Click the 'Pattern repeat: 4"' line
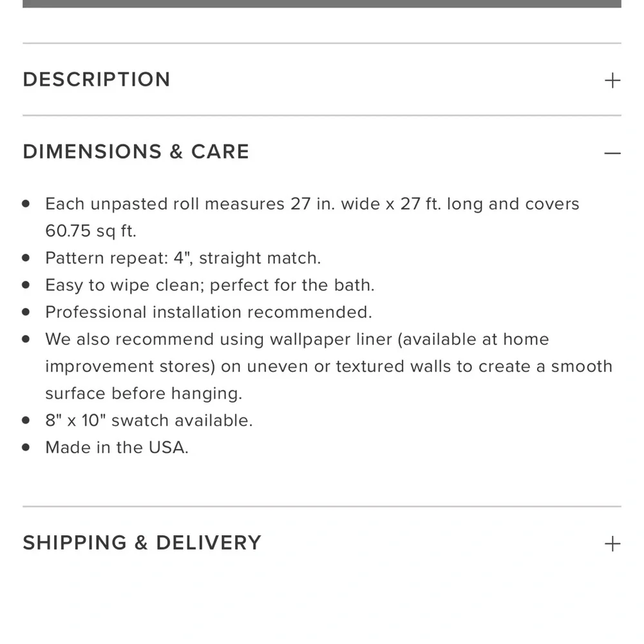The width and height of the screenshot is (644, 644). 183,258
